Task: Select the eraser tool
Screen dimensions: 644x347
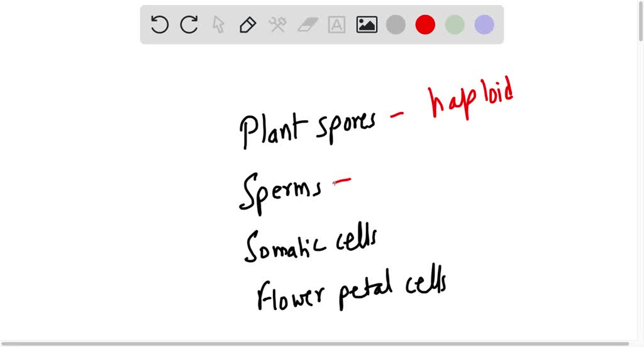Action: click(307, 25)
